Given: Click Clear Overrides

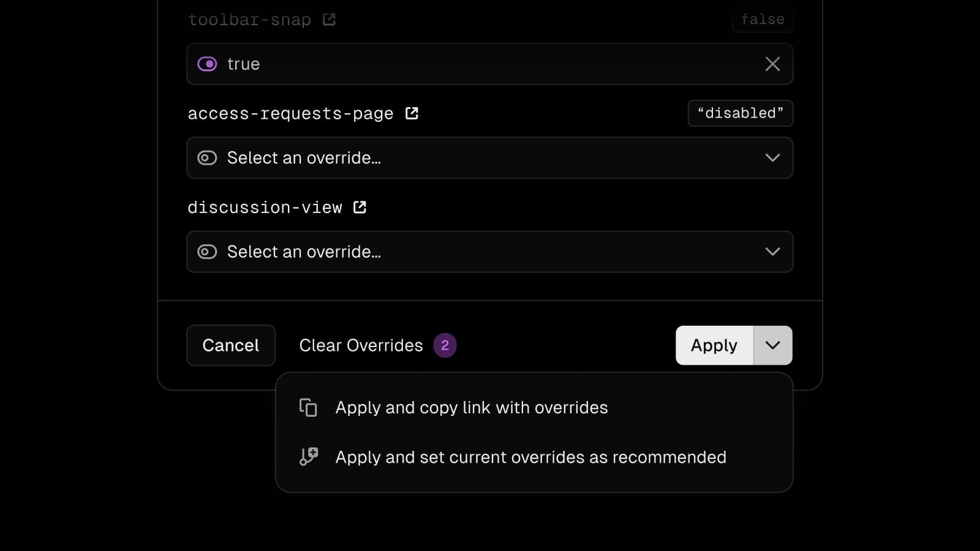Looking at the screenshot, I should (361, 345).
